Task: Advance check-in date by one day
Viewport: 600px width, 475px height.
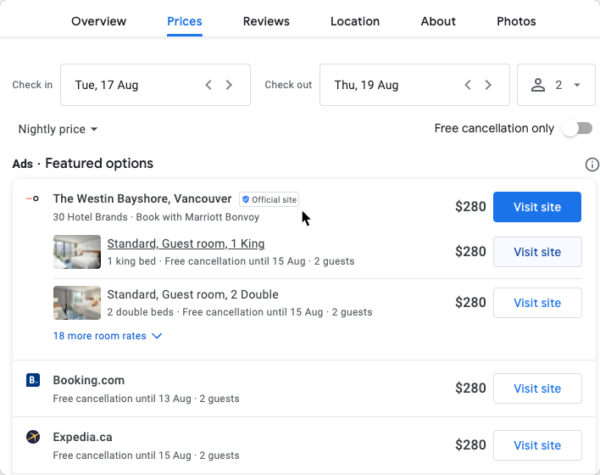Action: pos(229,85)
